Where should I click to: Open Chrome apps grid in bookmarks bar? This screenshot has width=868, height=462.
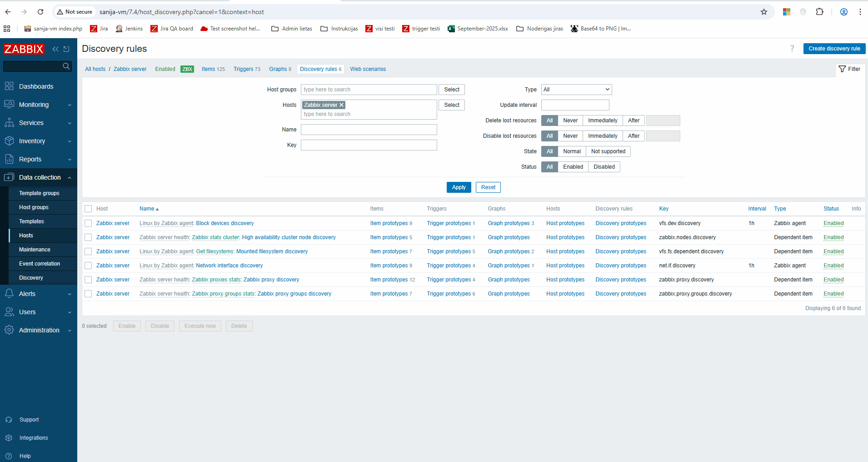[7, 29]
